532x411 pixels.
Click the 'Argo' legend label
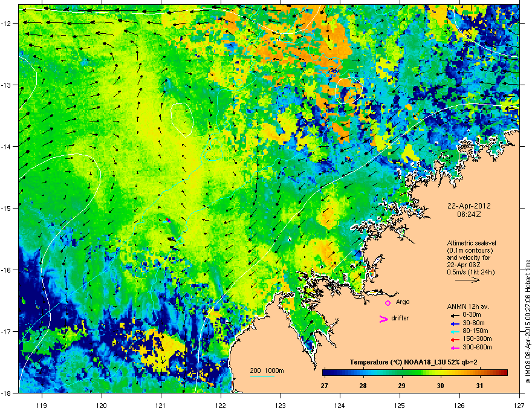coord(403,302)
